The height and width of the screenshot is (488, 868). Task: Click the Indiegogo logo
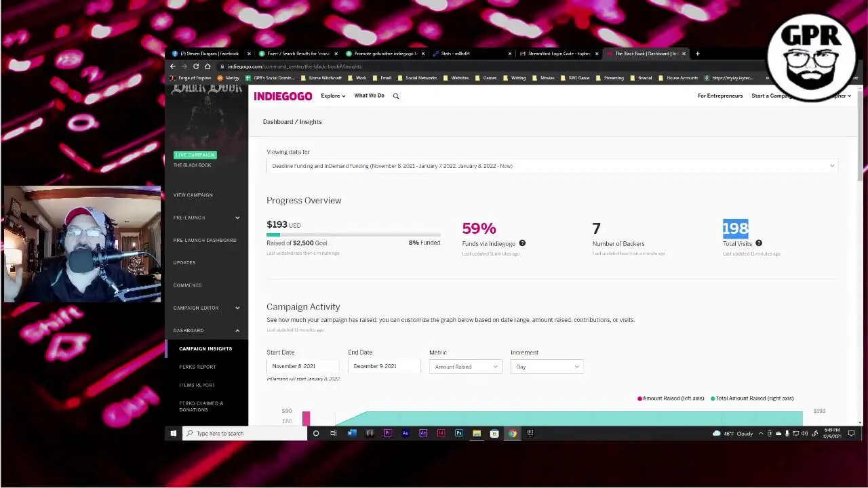pos(283,96)
